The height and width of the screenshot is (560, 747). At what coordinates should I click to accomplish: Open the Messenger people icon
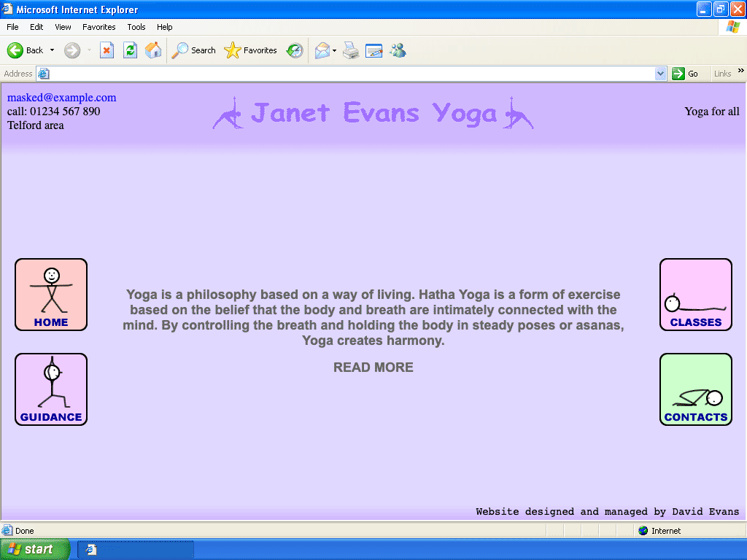coord(398,50)
